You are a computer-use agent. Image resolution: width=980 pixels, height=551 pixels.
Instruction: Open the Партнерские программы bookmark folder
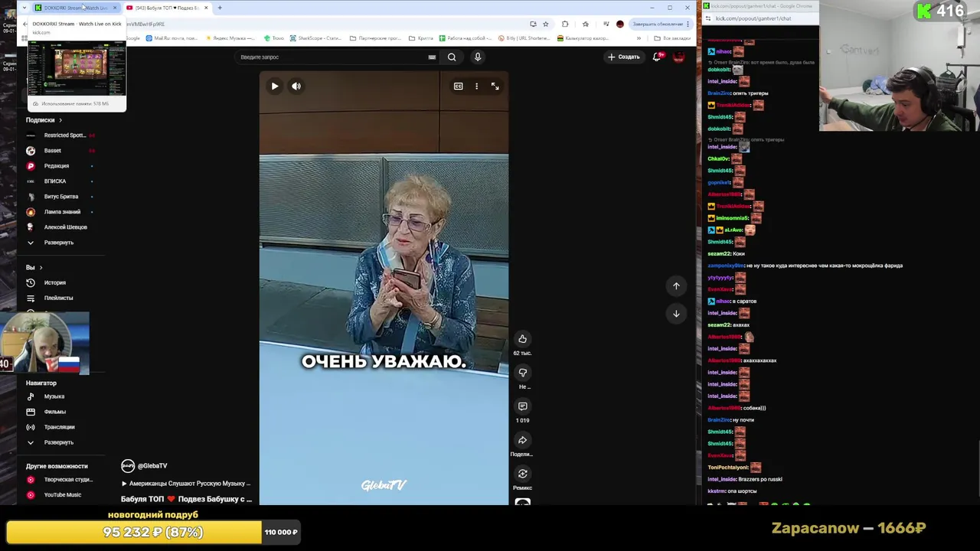[376, 38]
